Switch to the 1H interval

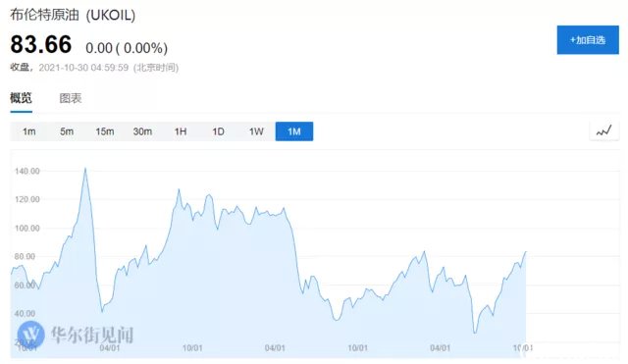click(x=181, y=131)
